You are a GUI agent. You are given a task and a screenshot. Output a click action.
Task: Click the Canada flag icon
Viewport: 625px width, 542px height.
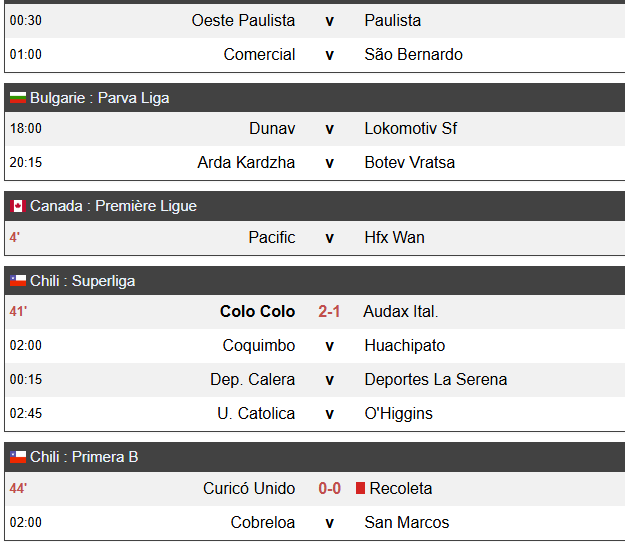18,206
